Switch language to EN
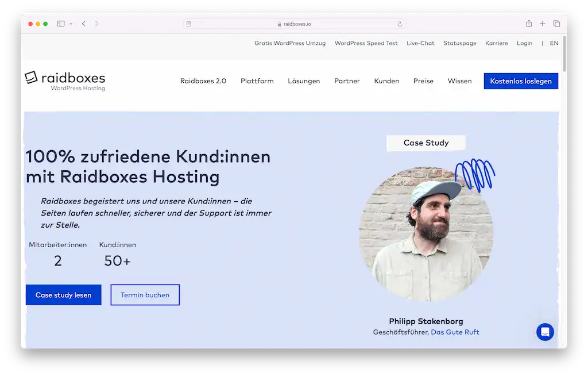The image size is (588, 376). (x=554, y=43)
